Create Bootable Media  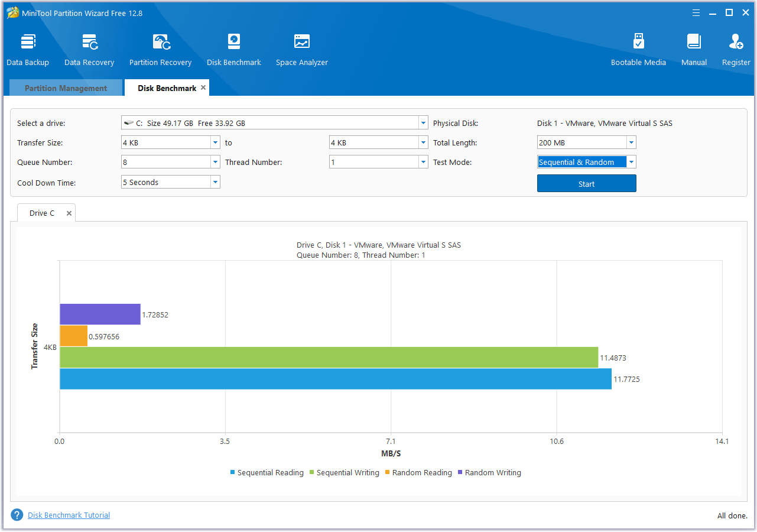click(x=638, y=50)
